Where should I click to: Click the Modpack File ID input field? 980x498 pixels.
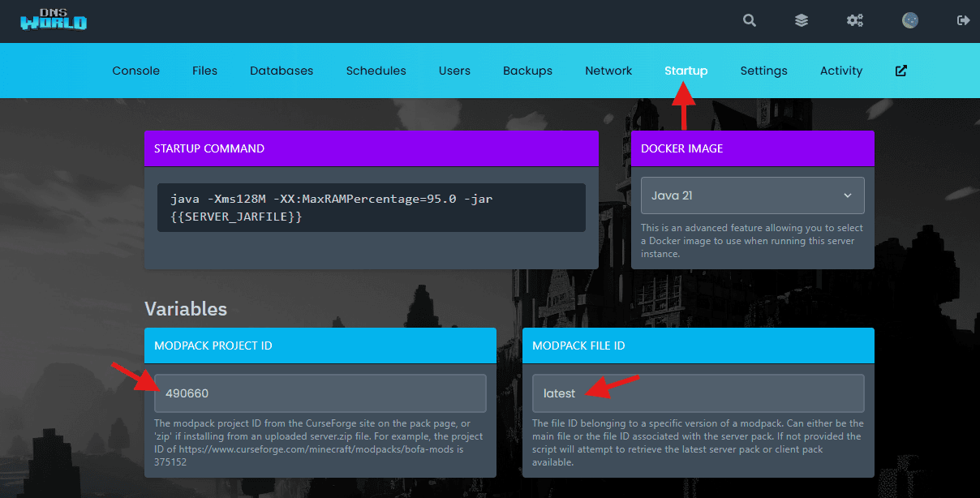point(698,393)
